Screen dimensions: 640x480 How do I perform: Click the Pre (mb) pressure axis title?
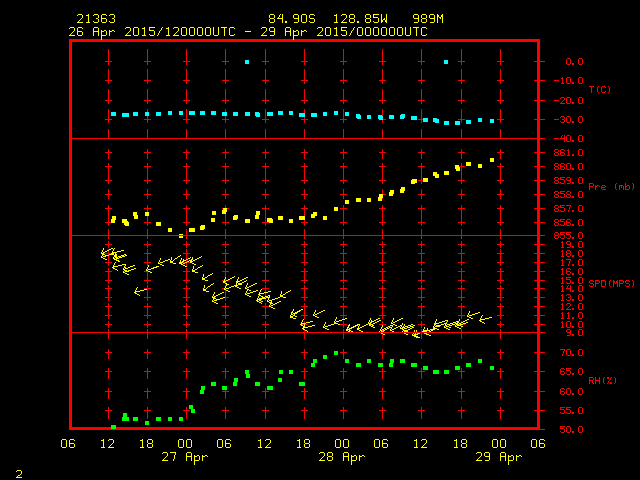click(611, 187)
